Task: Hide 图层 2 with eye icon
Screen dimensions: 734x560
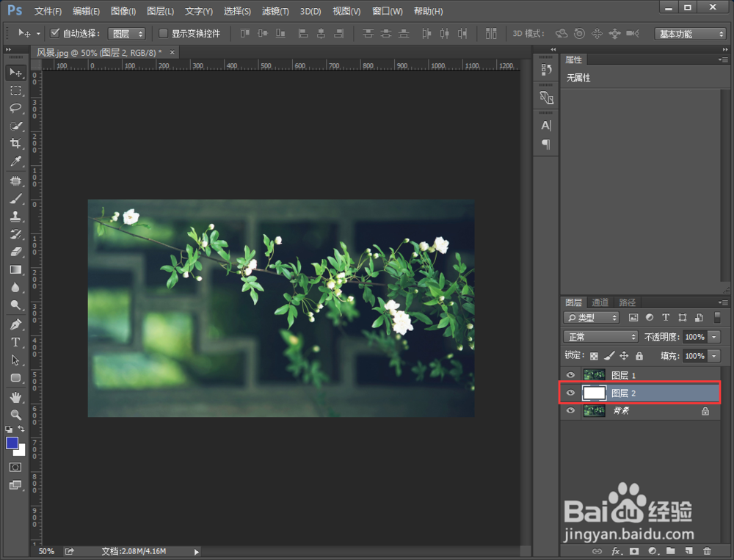Action: pos(570,393)
